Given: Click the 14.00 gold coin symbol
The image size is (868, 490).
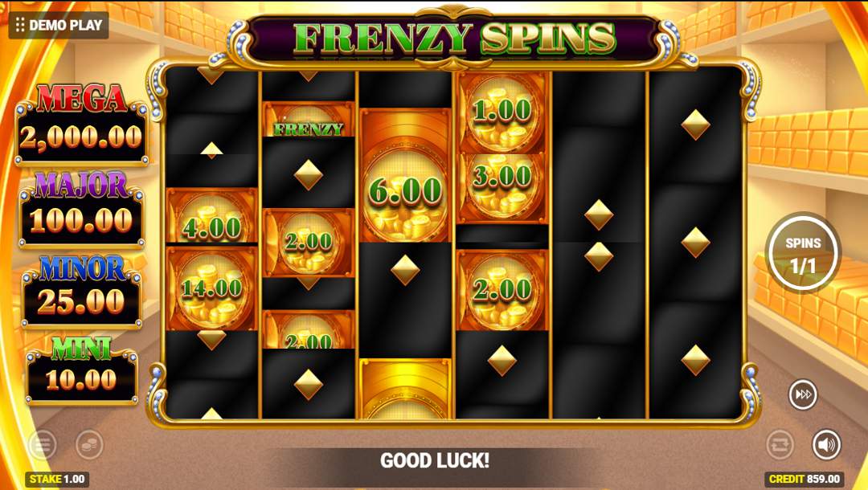Looking at the screenshot, I should click(211, 288).
